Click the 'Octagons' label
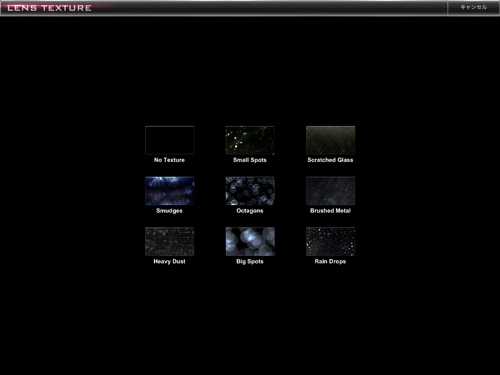Screen dimensions: 500x375 pyautogui.click(x=250, y=211)
